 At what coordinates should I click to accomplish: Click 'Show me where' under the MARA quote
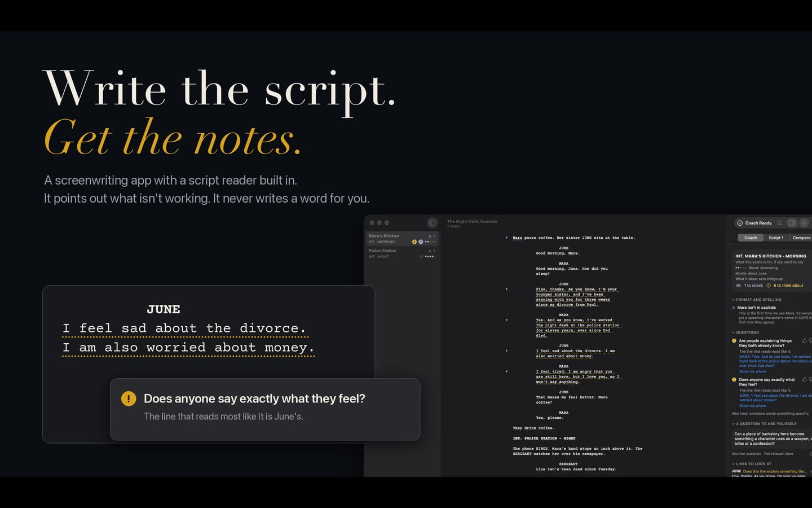753,371
